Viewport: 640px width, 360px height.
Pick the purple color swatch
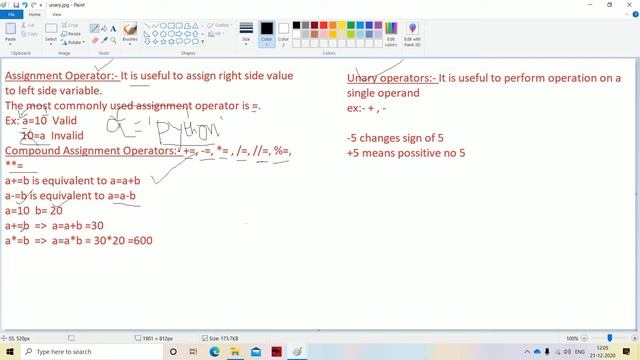coord(378,25)
